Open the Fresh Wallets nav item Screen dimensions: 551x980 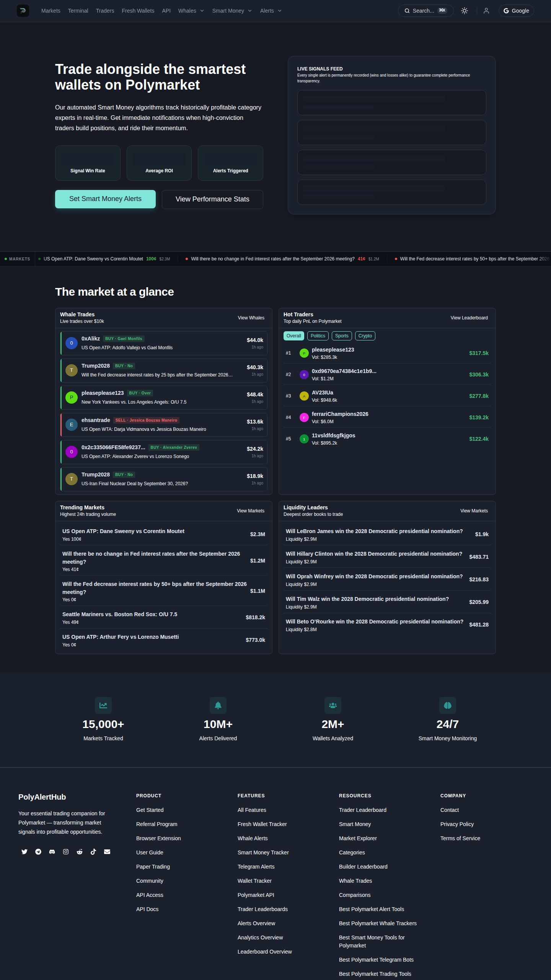pyautogui.click(x=138, y=11)
